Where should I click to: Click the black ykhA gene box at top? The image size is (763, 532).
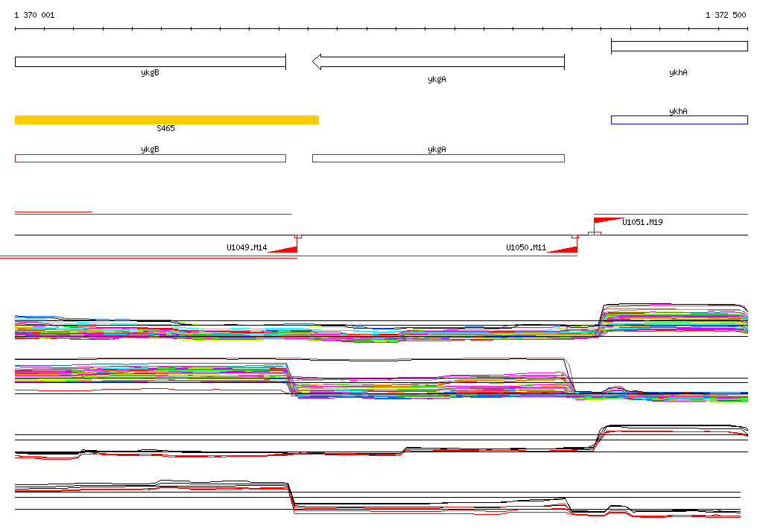coord(680,46)
